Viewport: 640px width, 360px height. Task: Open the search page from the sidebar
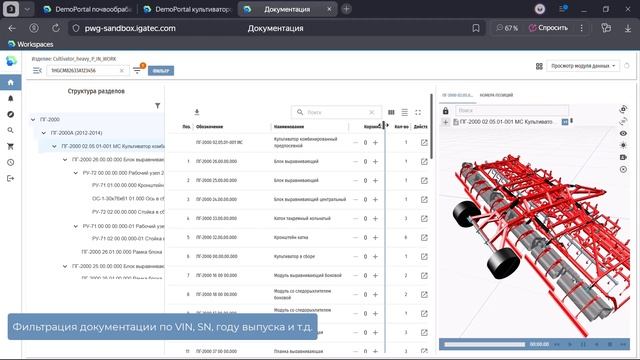coord(11,130)
